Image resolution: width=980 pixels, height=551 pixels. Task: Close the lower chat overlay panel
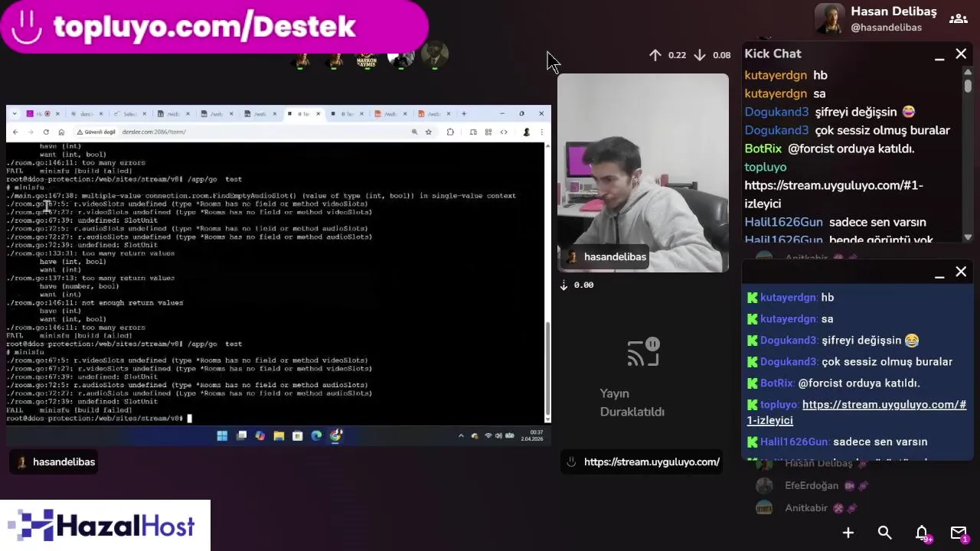[x=961, y=272]
